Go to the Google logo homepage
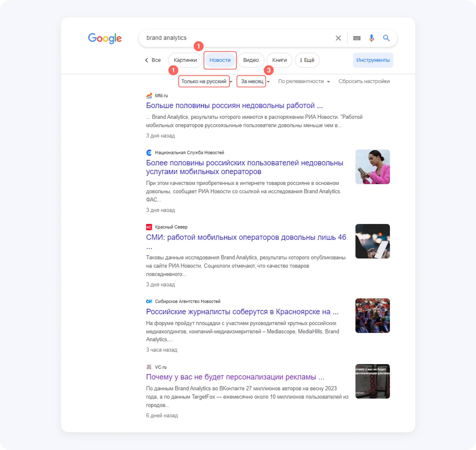The height and width of the screenshot is (450, 476). tap(105, 38)
